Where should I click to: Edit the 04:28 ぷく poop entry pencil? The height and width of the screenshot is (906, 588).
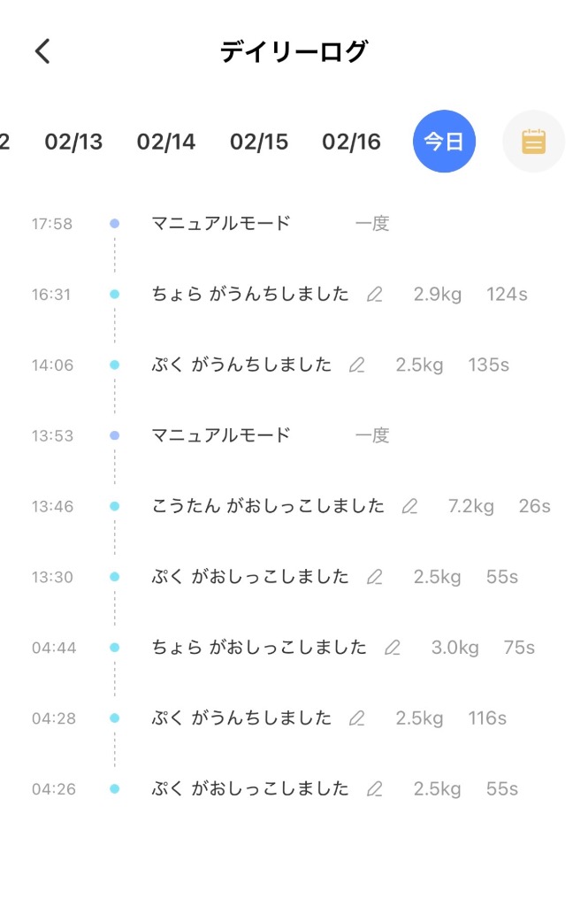click(x=357, y=718)
